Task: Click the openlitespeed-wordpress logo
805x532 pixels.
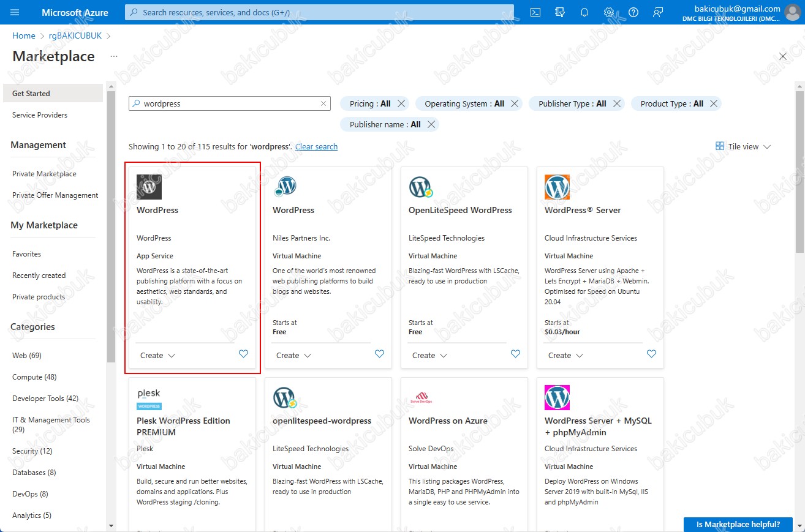Action: (285, 397)
